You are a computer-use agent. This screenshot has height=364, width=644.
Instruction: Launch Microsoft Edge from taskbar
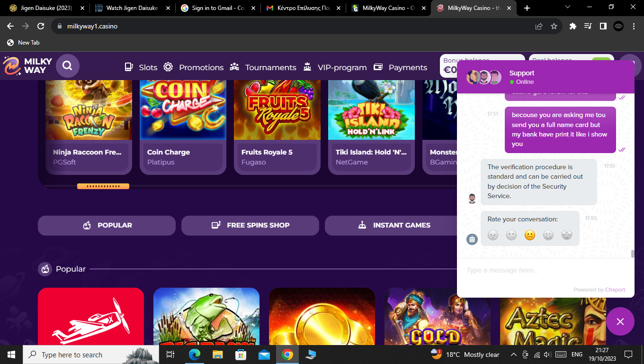tap(194, 355)
